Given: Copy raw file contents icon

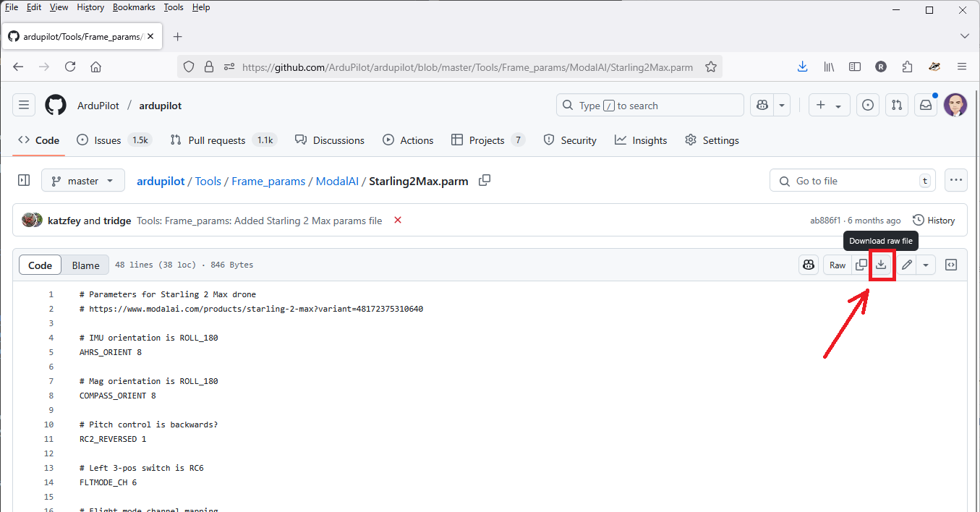Looking at the screenshot, I should (861, 265).
